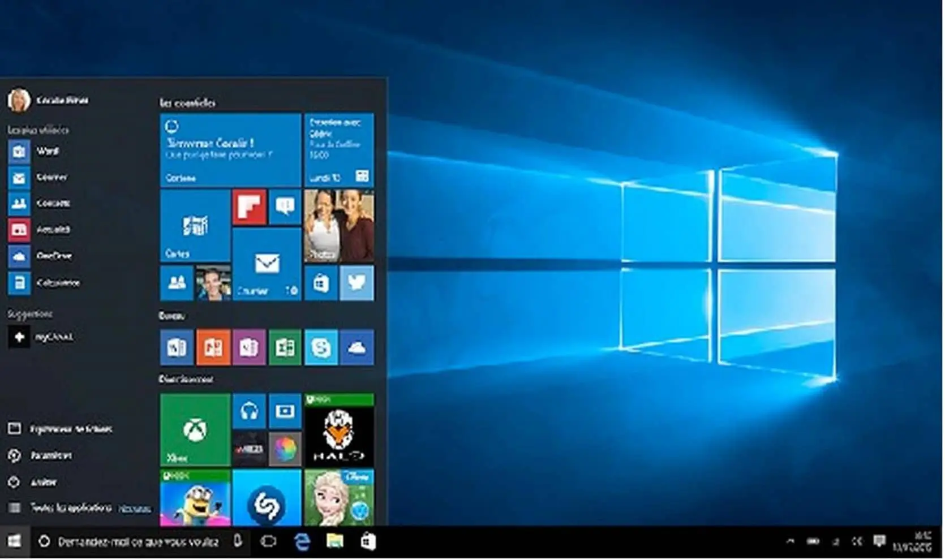Screen dimensions: 945x560
Task: Open File Explorer from the taskbar
Action: pyautogui.click(x=335, y=542)
